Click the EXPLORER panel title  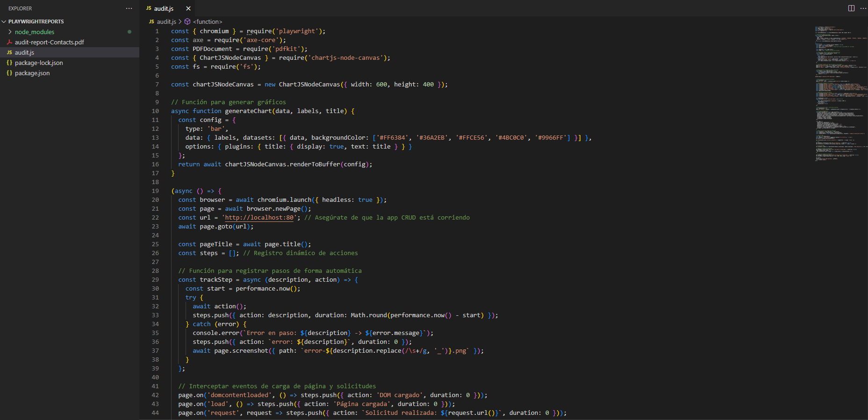pos(20,8)
